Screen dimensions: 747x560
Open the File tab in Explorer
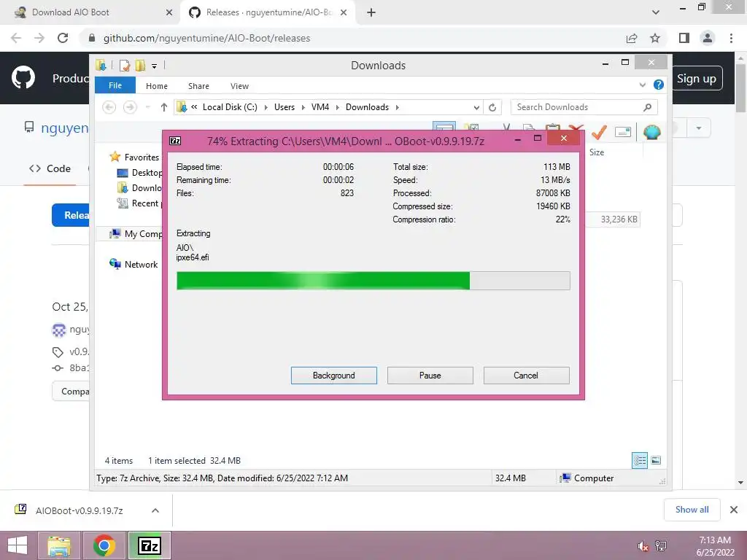pos(115,85)
